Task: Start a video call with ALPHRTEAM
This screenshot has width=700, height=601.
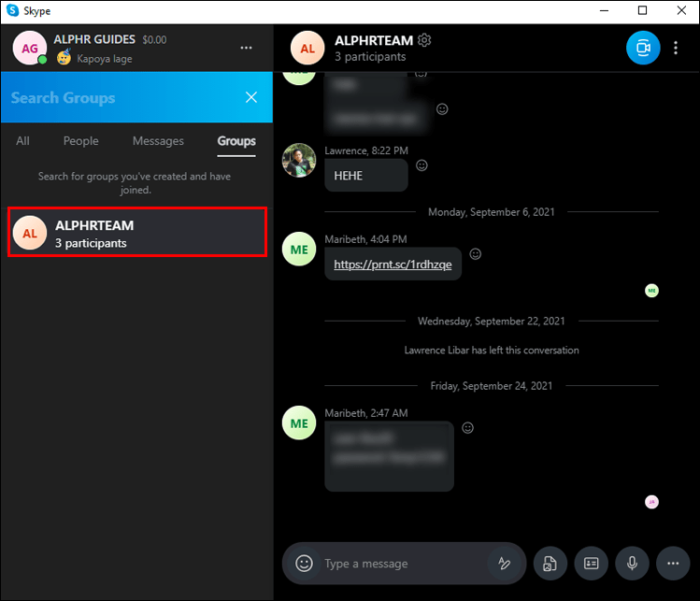Action: 643,48
